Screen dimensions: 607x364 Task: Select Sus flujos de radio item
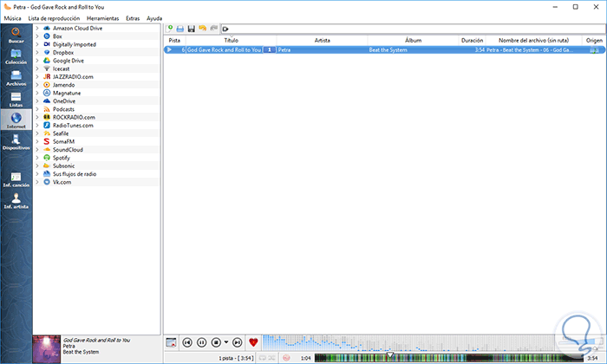[75, 174]
